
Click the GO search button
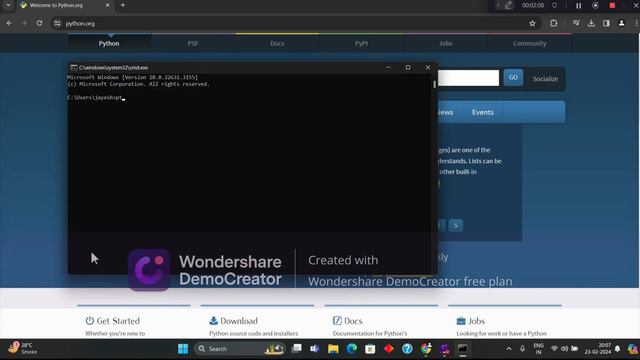pos(513,77)
